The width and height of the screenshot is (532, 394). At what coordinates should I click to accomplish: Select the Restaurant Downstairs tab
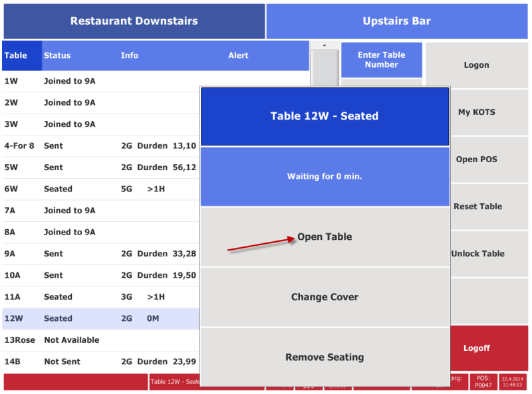(134, 21)
